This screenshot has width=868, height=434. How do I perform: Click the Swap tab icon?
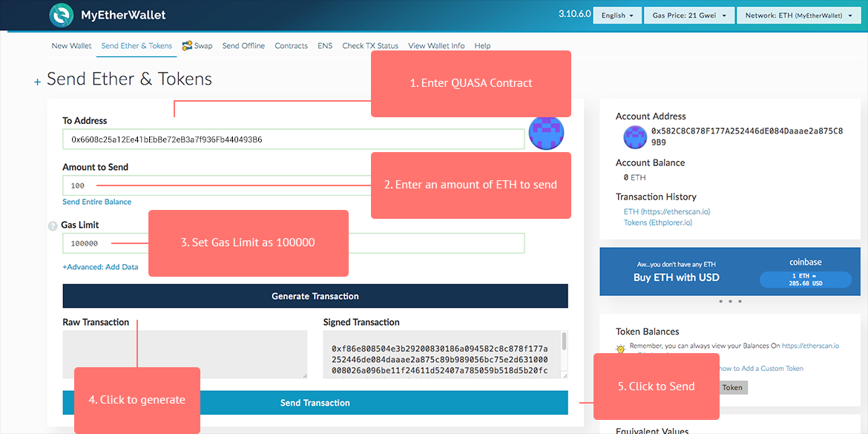click(187, 45)
